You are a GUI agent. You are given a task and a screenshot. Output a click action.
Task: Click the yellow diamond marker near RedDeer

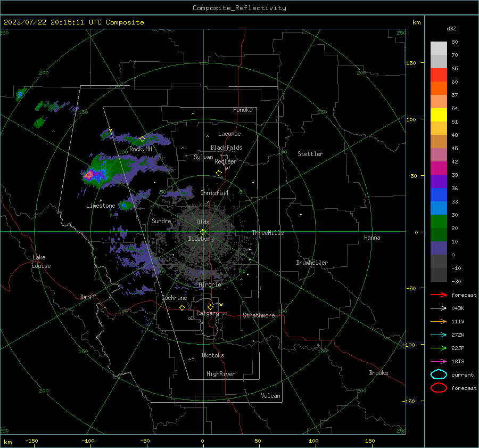pos(219,173)
